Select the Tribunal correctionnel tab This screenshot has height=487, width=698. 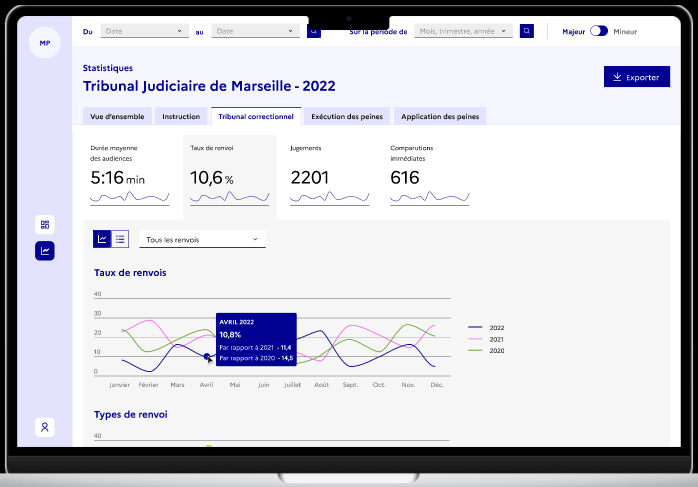pos(256,116)
